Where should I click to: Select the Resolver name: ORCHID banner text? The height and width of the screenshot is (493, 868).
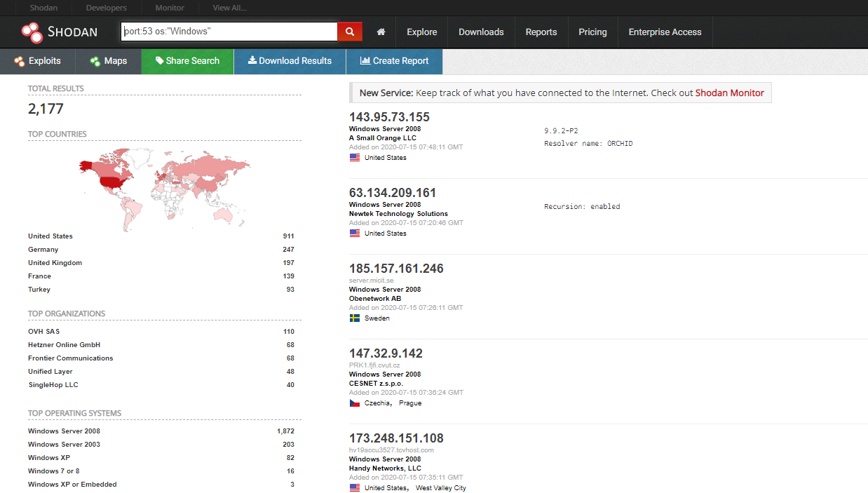click(x=588, y=144)
